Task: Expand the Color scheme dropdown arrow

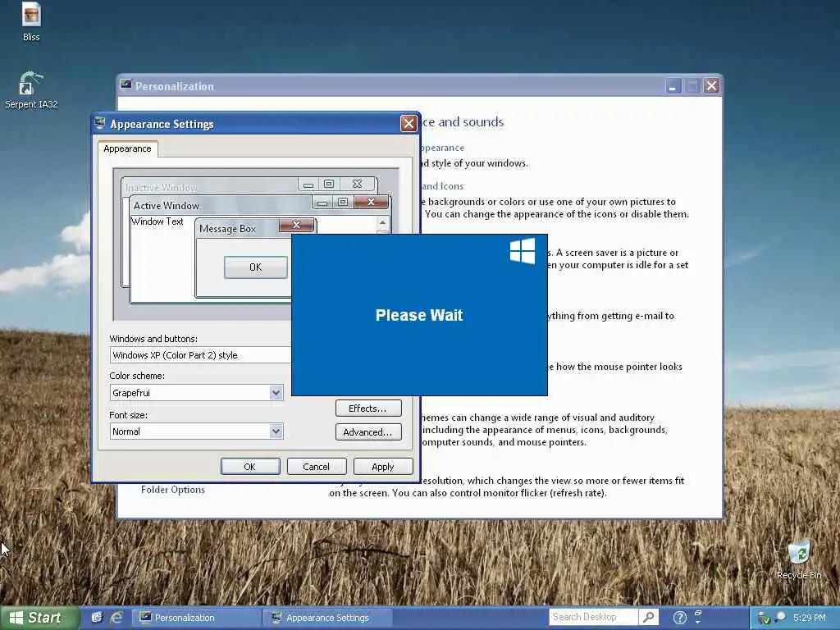Action: [x=276, y=393]
